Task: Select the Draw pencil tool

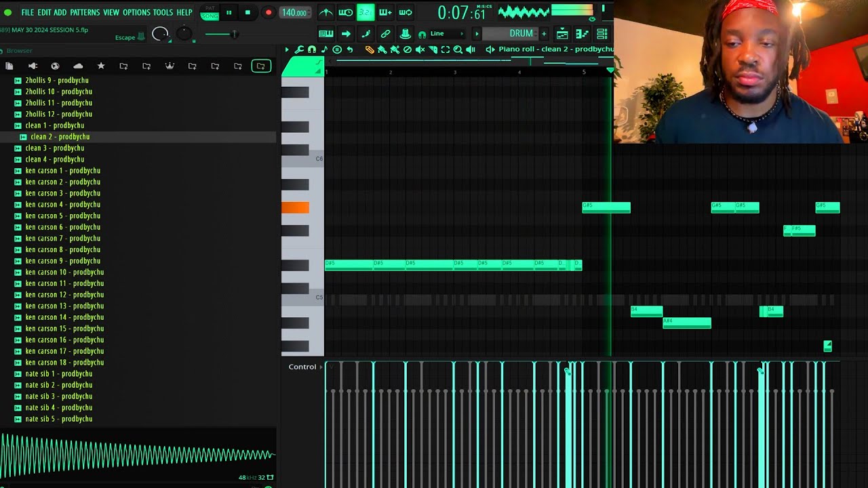Action: [370, 49]
